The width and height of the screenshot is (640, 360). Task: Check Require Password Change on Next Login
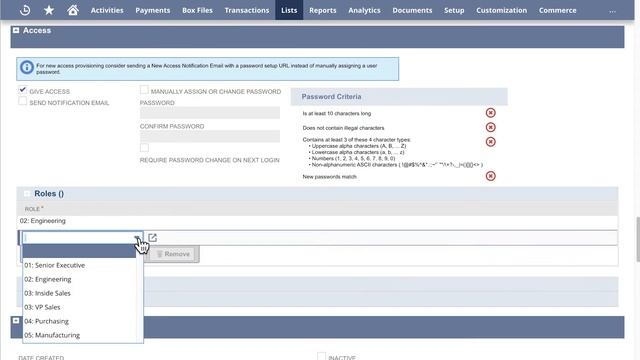click(x=144, y=148)
